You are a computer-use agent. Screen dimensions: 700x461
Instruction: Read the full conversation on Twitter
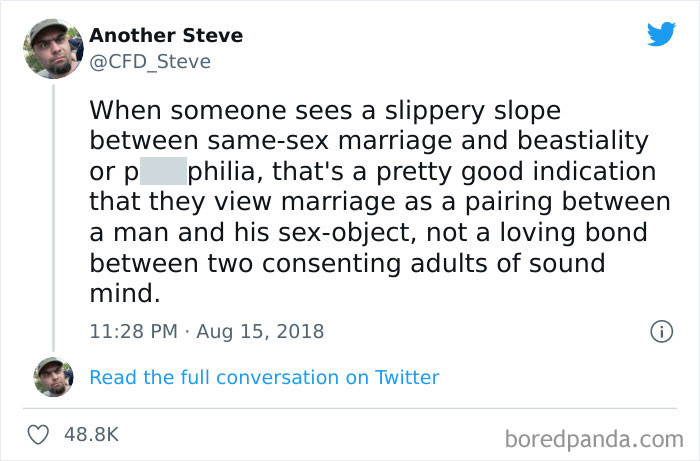point(264,377)
